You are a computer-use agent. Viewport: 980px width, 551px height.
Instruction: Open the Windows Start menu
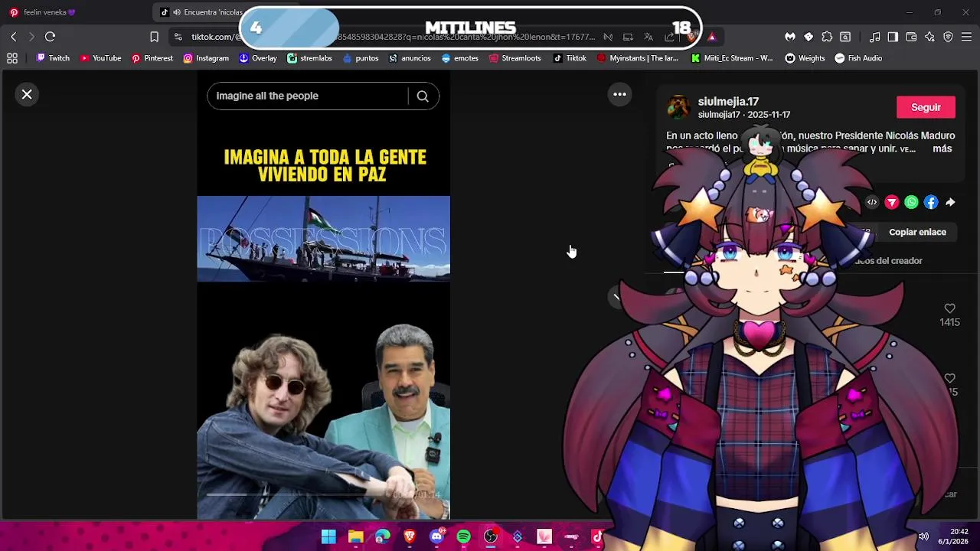[328, 537]
